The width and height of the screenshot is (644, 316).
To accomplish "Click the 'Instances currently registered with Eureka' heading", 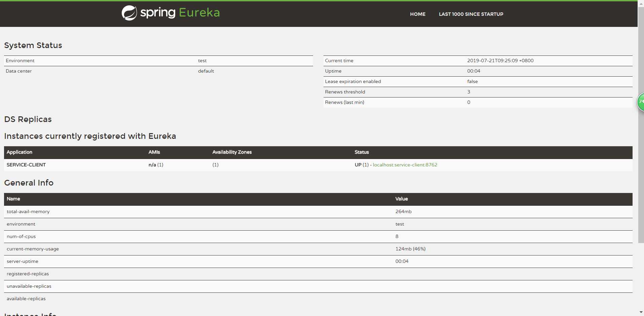I will (x=90, y=136).
